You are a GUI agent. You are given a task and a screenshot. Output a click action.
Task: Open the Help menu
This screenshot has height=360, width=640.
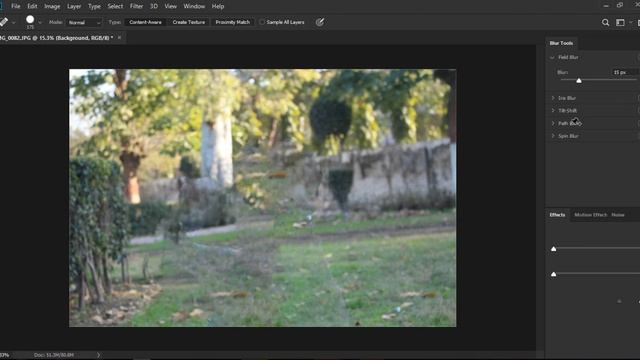click(x=218, y=7)
